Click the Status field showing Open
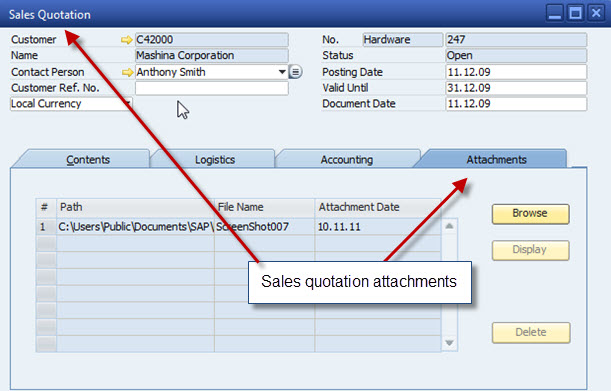The width and height of the screenshot is (611, 391). (x=516, y=55)
